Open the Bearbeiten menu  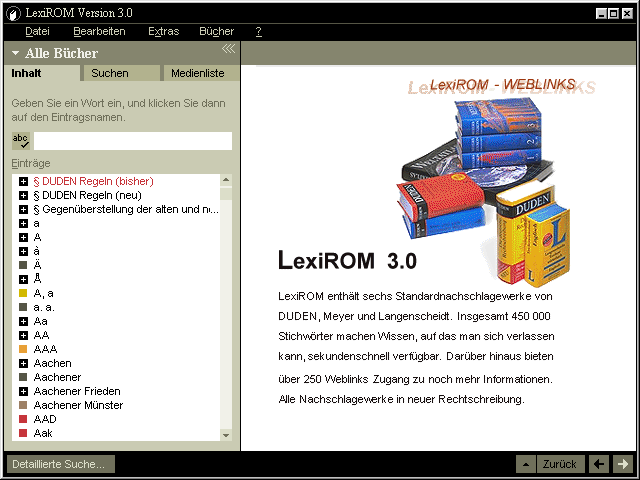coord(99,31)
